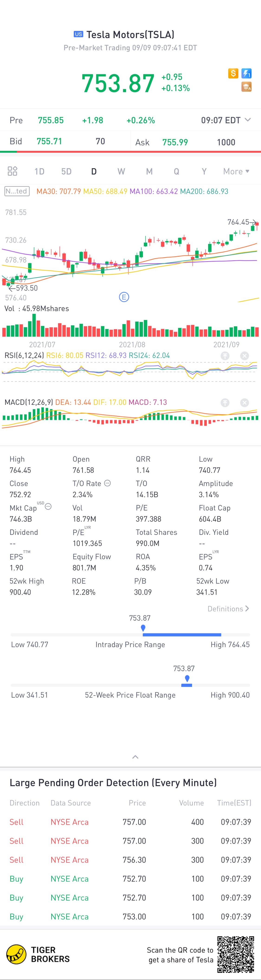Switch to the 5D chart tab
This screenshot has height=980, width=261.
pyautogui.click(x=67, y=171)
